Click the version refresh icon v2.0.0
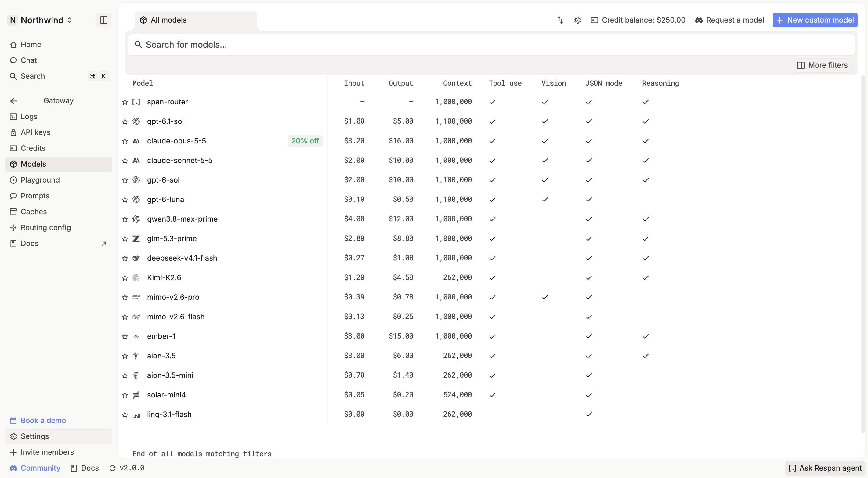868x478 pixels. (113, 468)
